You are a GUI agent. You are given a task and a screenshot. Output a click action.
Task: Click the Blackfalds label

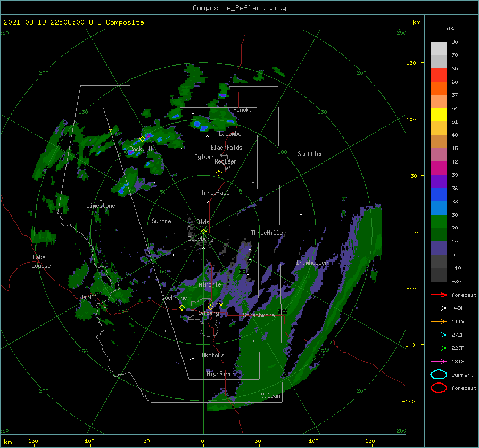point(226,148)
